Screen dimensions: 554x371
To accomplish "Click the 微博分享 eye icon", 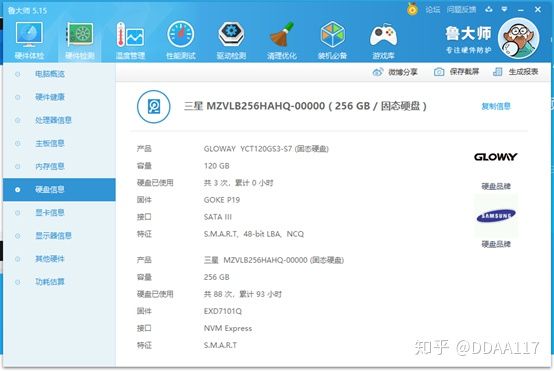I will click(378, 72).
